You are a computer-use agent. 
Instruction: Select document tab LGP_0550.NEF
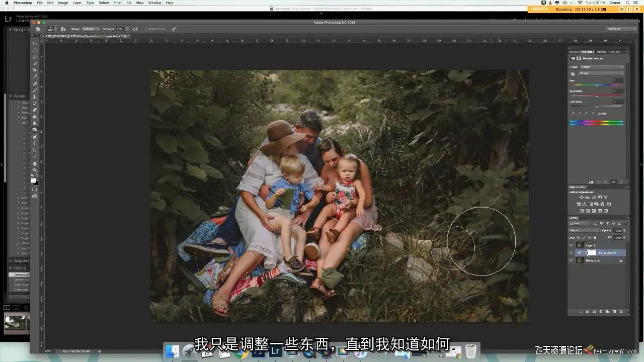coord(87,36)
